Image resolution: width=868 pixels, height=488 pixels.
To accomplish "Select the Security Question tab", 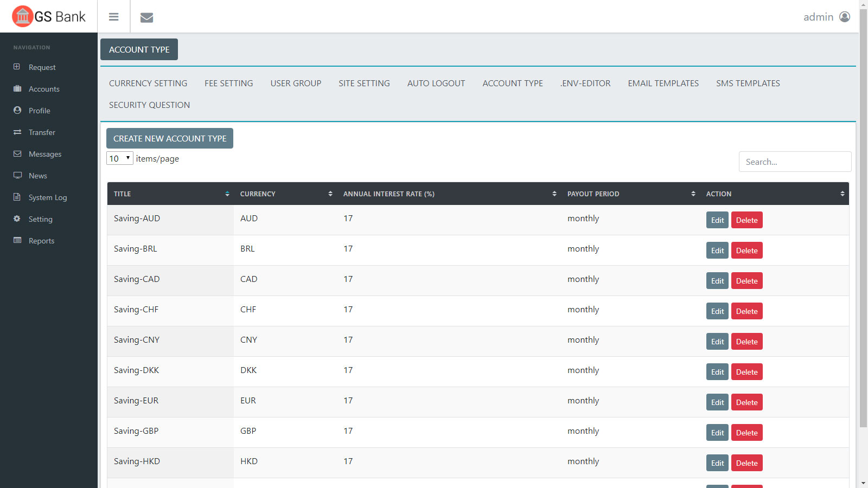I will pos(149,105).
